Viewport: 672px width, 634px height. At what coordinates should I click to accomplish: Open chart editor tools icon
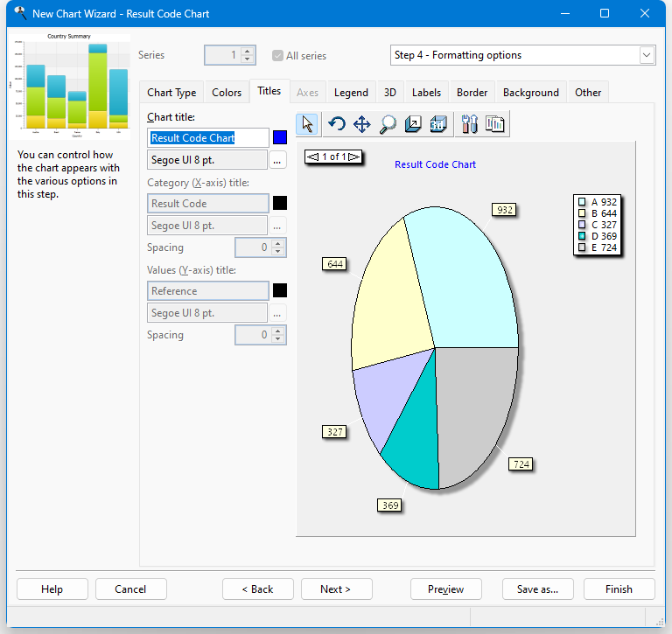point(469,125)
